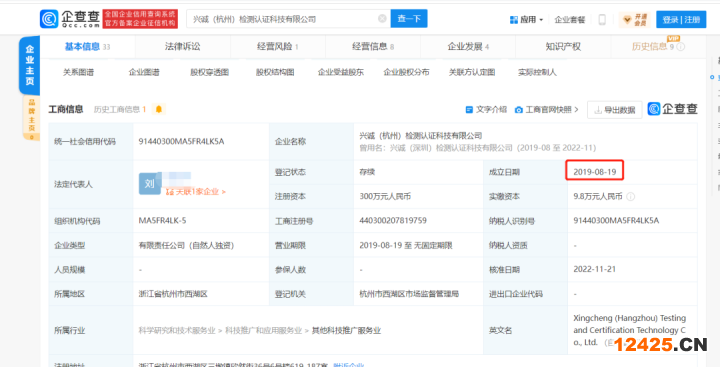Viewport: 720px width, 367px height.
Task: Select 组织机构代码 value MA5FR4LK-5
Action: 162,220
